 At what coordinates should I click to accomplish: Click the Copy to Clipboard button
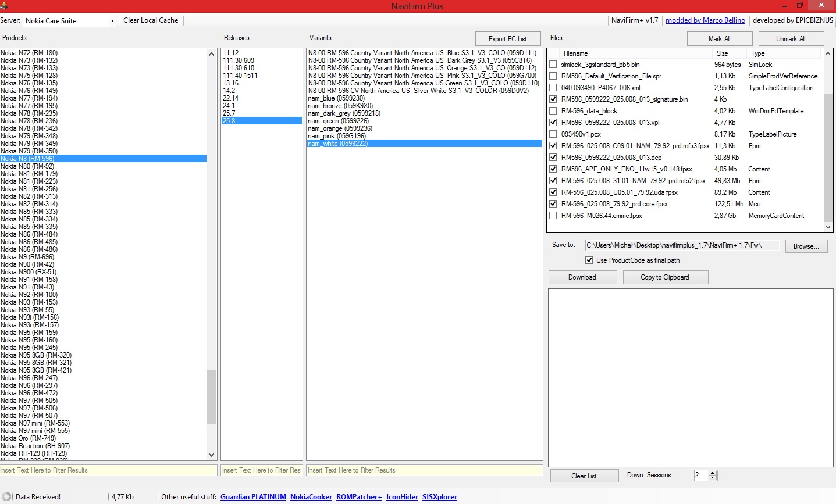(x=665, y=277)
